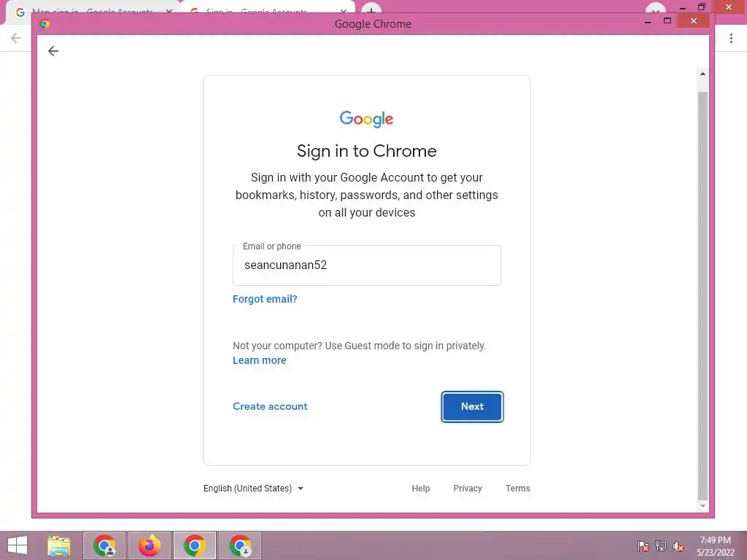Minimize the Google Chrome dialog window
Image resolution: width=747 pixels, height=560 pixels.
[x=648, y=21]
